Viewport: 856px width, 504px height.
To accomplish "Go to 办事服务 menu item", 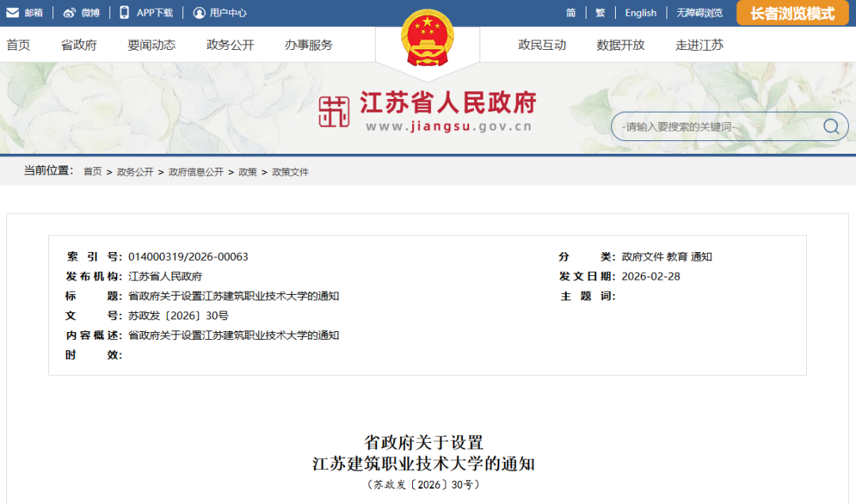I will (x=308, y=45).
